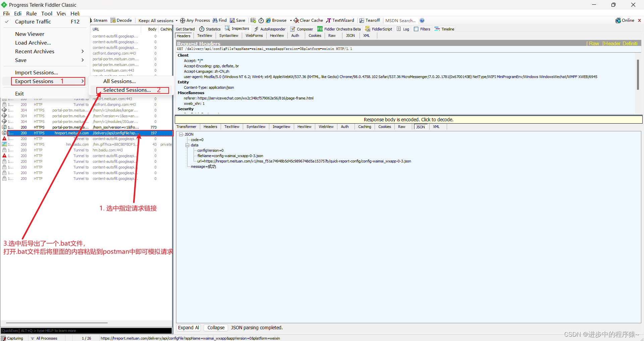Click the Online status indicator

tap(625, 20)
